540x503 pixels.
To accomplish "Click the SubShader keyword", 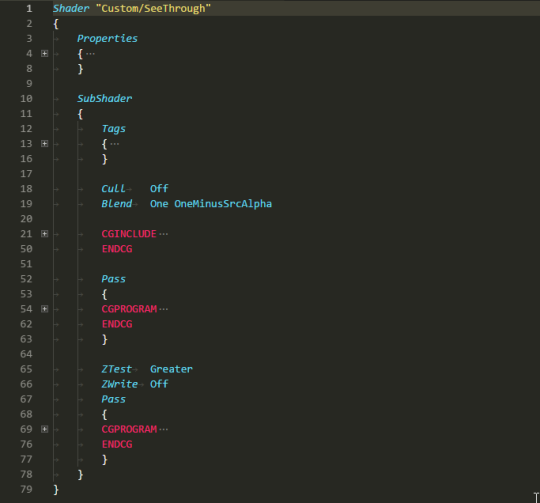I will click(x=105, y=98).
